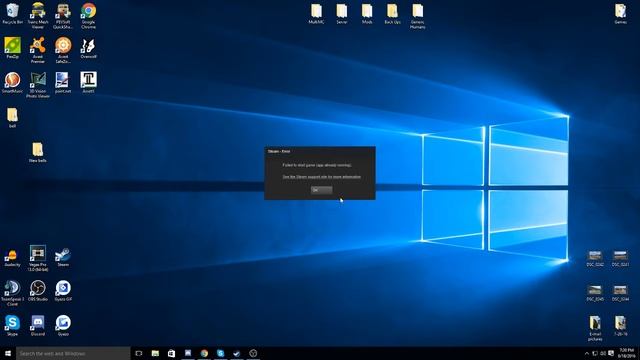Select the 3D Vision Photo Viewer shortcut

(x=38, y=85)
